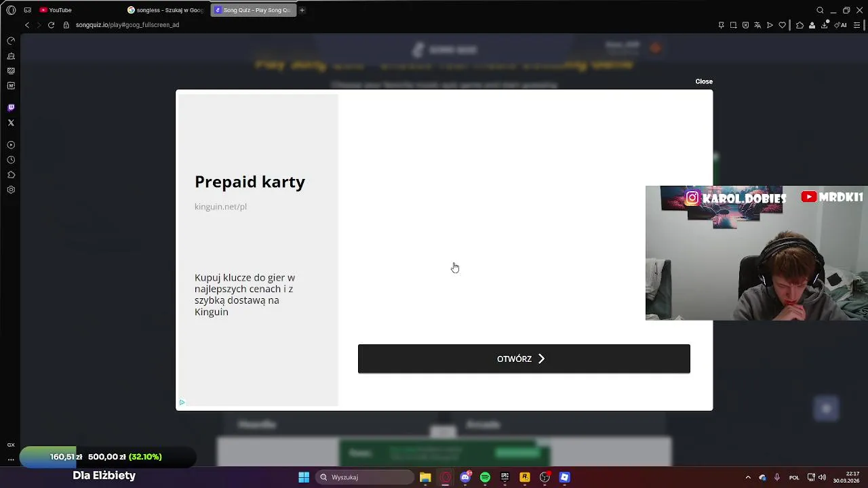This screenshot has height=488, width=868.
Task: Click the microphone tray icon
Action: [x=777, y=477]
